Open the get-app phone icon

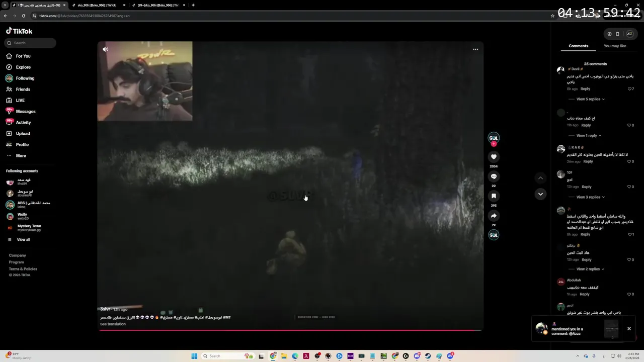click(x=617, y=34)
